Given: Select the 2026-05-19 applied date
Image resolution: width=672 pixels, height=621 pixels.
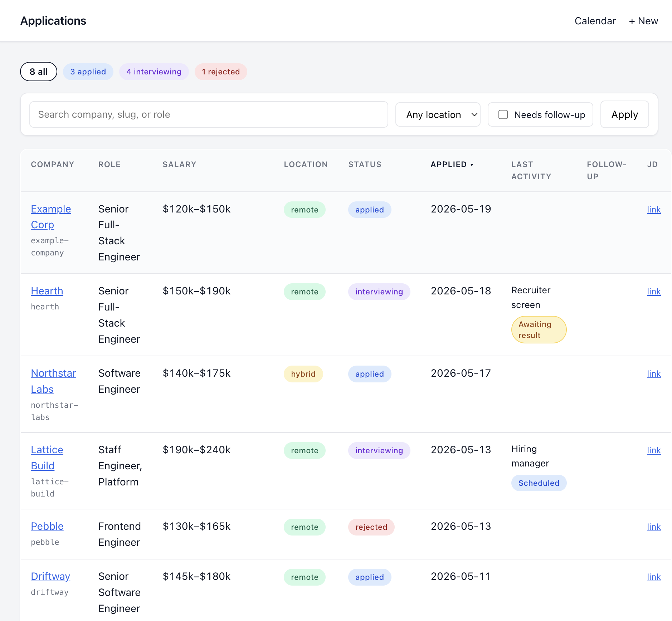Looking at the screenshot, I should (461, 209).
